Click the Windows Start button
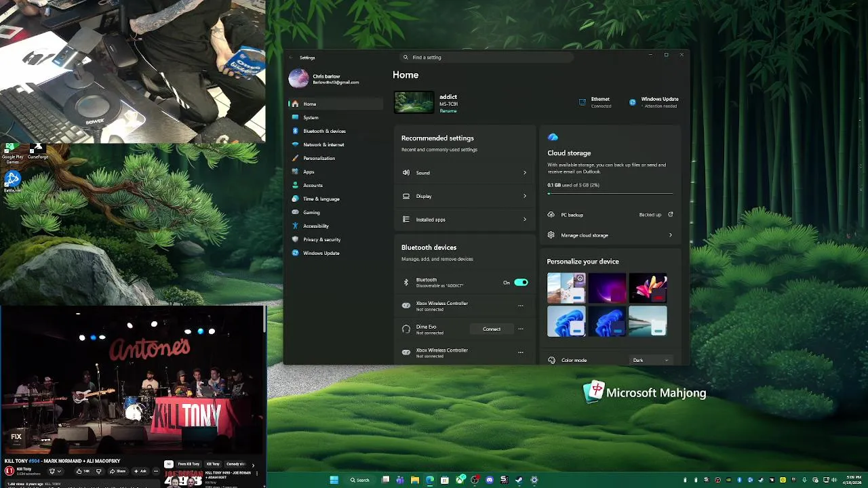The width and height of the screenshot is (868, 488). pos(334,480)
